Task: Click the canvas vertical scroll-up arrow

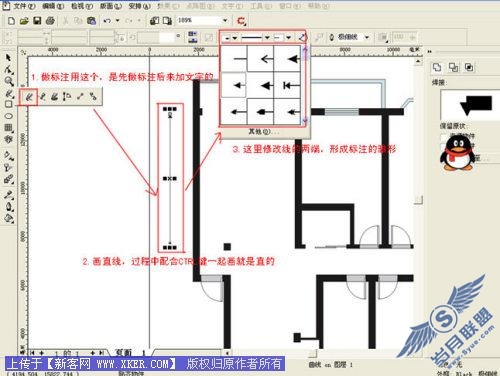Action: coord(418,61)
